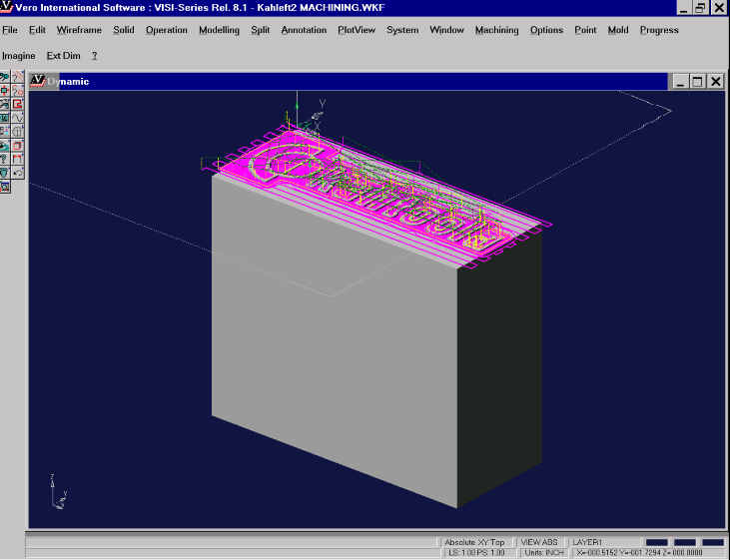Open the System menu
The image size is (730, 560).
402,30
